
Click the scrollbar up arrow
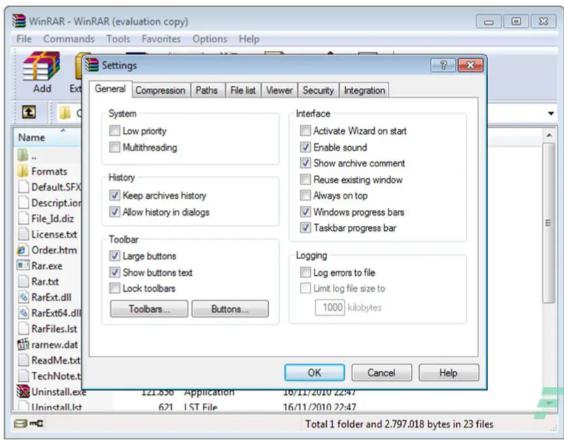[549, 135]
